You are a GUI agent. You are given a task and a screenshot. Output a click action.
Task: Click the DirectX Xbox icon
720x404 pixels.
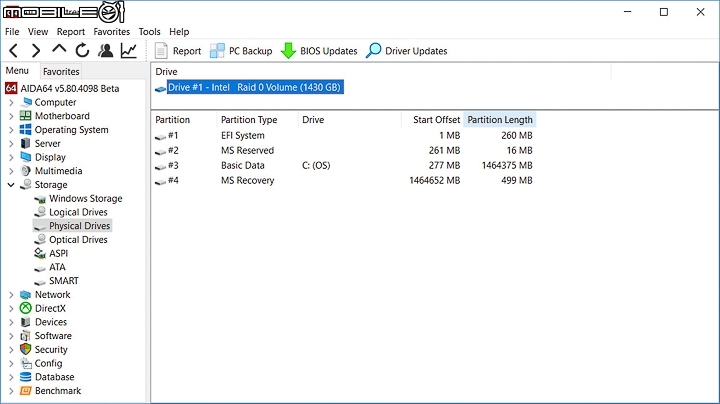pos(26,308)
